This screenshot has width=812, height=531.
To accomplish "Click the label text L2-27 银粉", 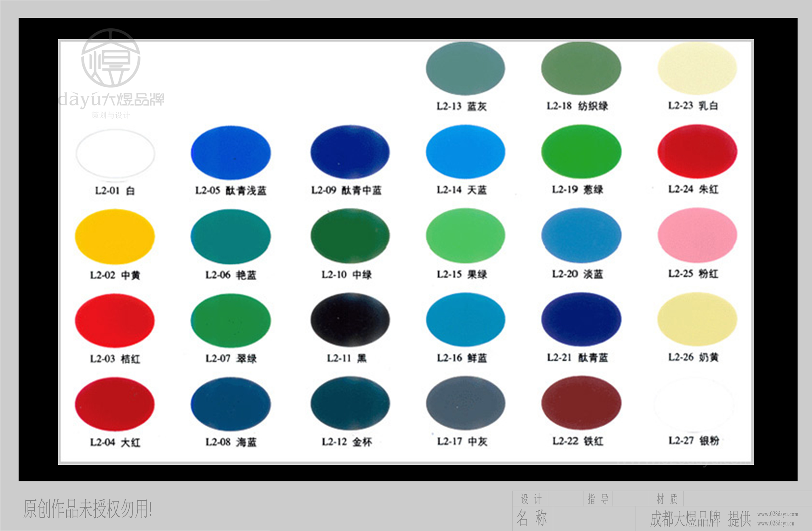I will coord(694,441).
